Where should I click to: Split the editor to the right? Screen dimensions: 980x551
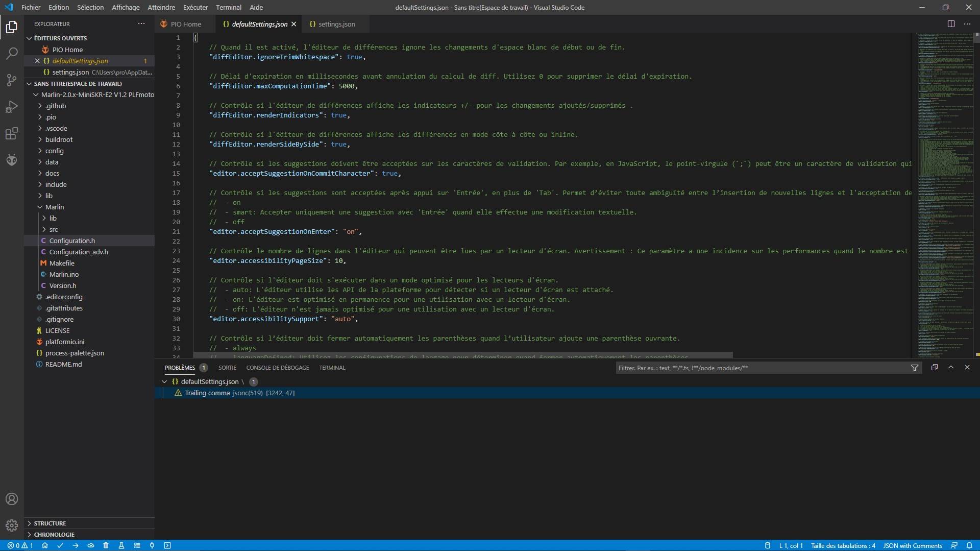[x=951, y=24]
